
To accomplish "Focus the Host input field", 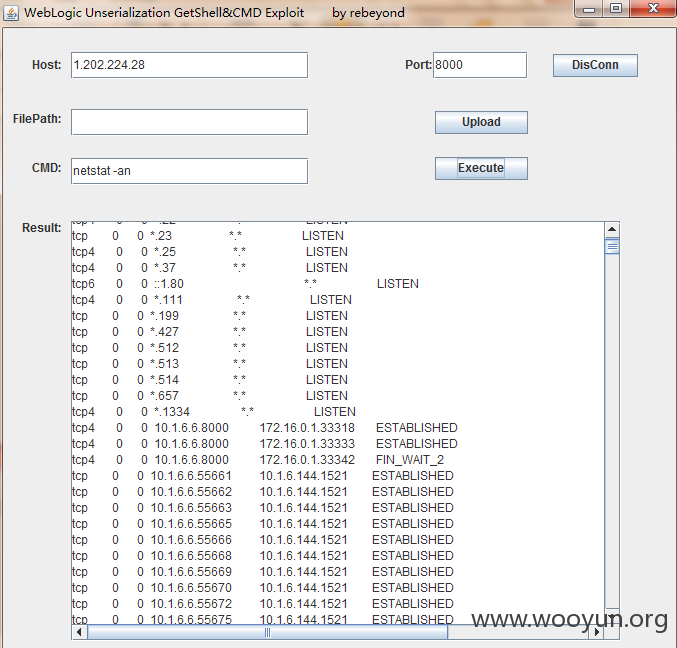I will click(x=190, y=65).
